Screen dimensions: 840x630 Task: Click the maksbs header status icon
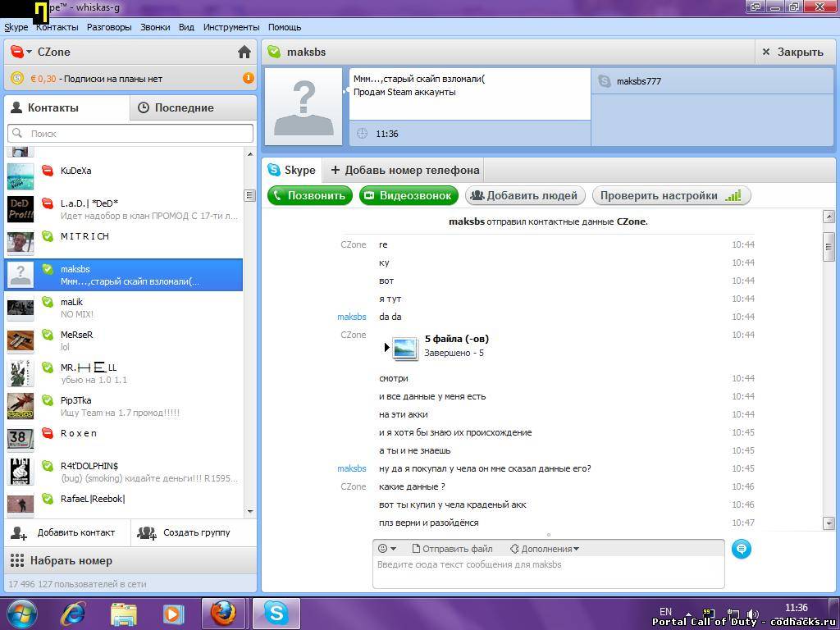[x=274, y=52]
